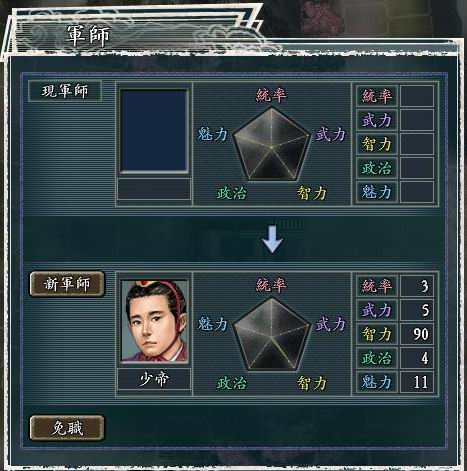Click the 新軍師 button
The width and height of the screenshot is (467, 471).
tap(67, 284)
